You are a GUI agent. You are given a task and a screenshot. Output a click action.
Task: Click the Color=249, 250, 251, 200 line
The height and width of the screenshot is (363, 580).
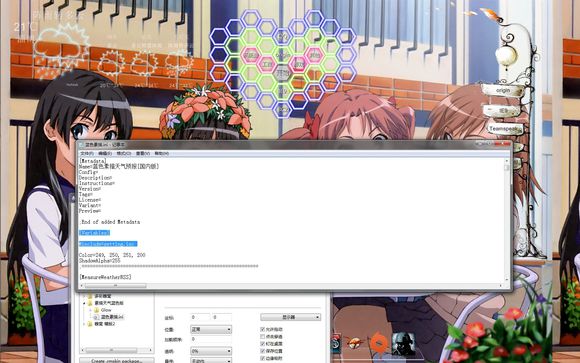(x=112, y=255)
